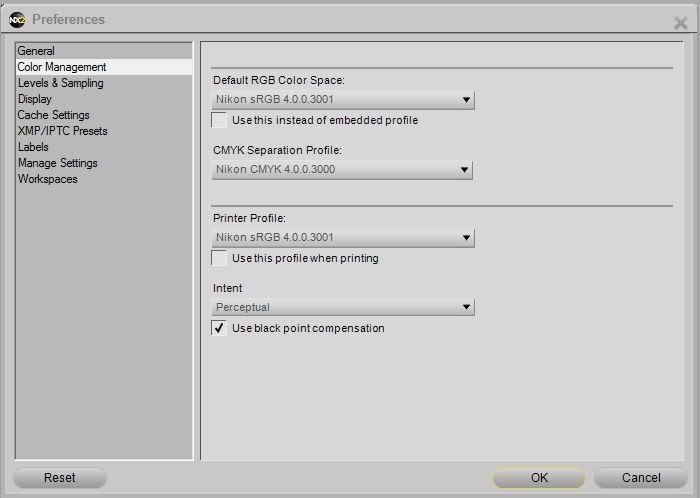700x498 pixels.
Task: Select Labels in the sidebar
Action: pos(33,147)
